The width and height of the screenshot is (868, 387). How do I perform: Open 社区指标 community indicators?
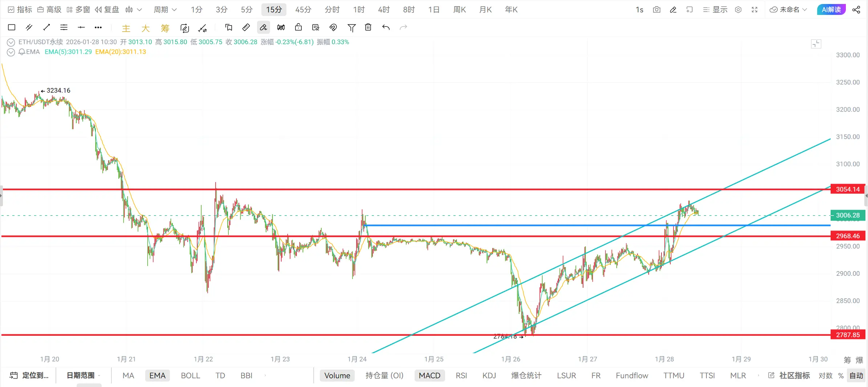[789, 375]
